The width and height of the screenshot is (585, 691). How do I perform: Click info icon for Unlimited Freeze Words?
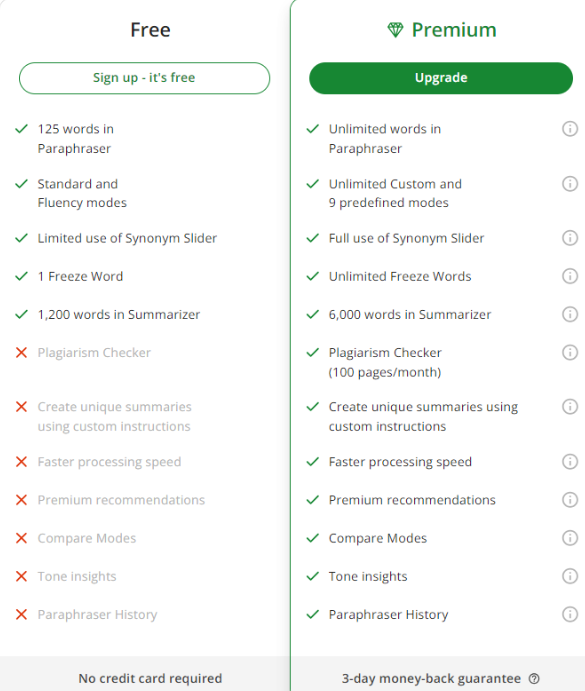[x=570, y=276]
